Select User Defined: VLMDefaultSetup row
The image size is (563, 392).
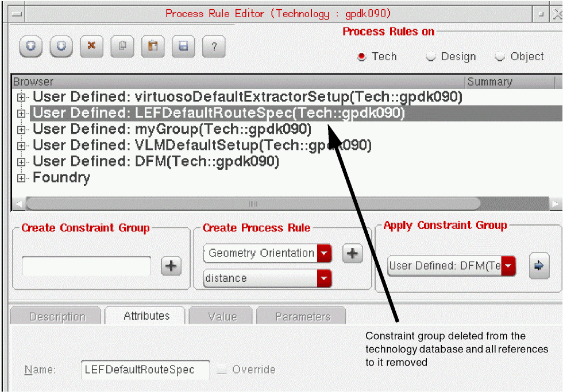[x=202, y=145]
